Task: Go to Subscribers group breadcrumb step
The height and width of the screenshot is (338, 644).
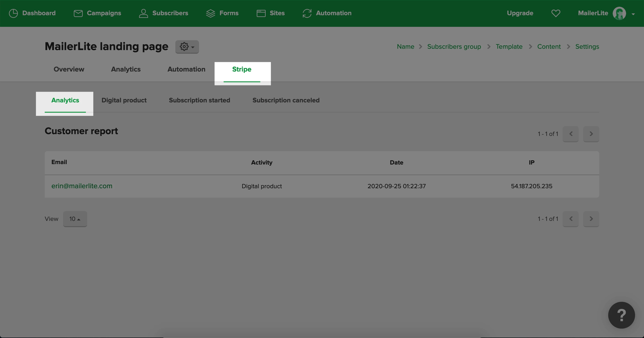Action: pyautogui.click(x=454, y=47)
